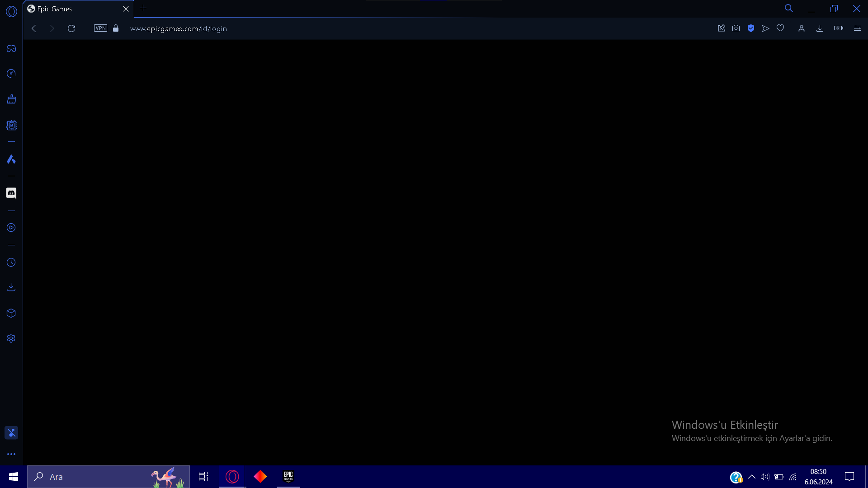Open sidebar Settings gear icon

point(11,338)
